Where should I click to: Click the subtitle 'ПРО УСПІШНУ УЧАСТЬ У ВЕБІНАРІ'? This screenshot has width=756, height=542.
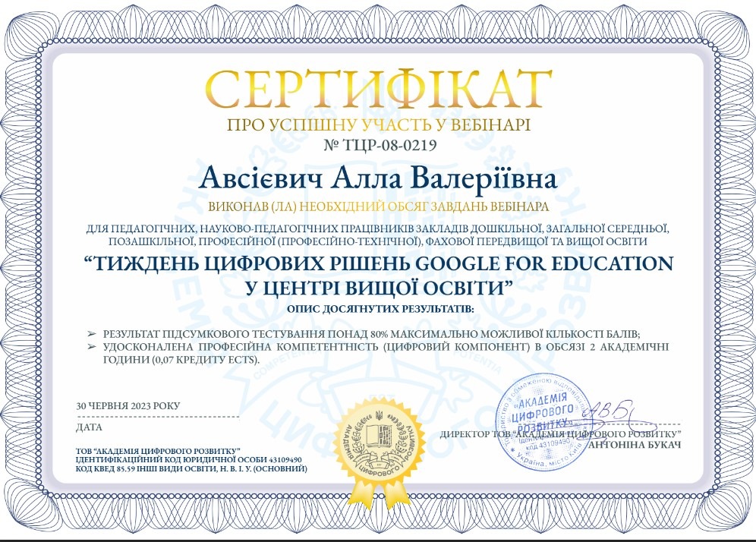pyautogui.click(x=379, y=125)
